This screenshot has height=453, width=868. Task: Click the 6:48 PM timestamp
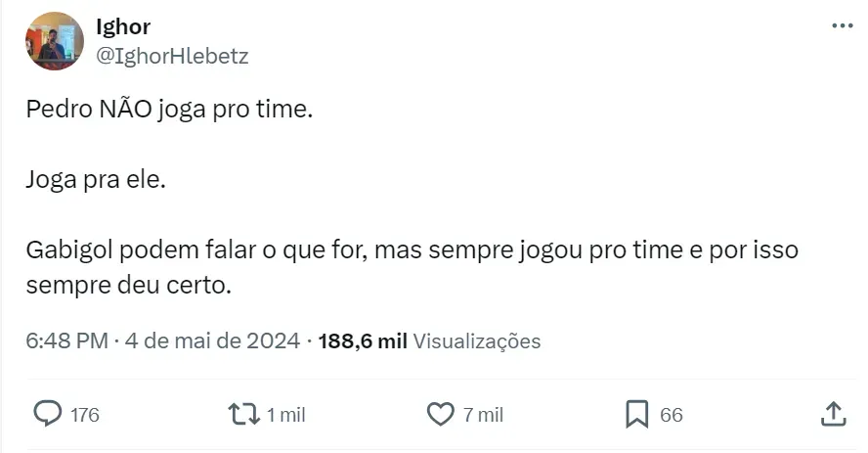click(x=66, y=341)
